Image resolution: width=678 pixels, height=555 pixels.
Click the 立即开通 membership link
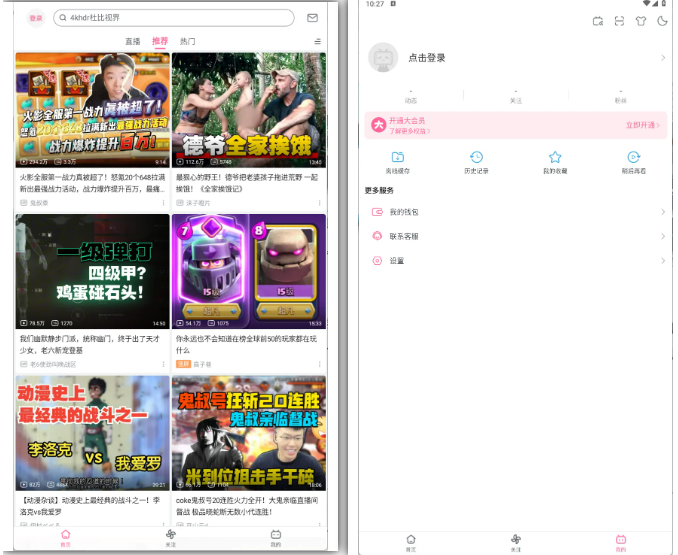(642, 125)
